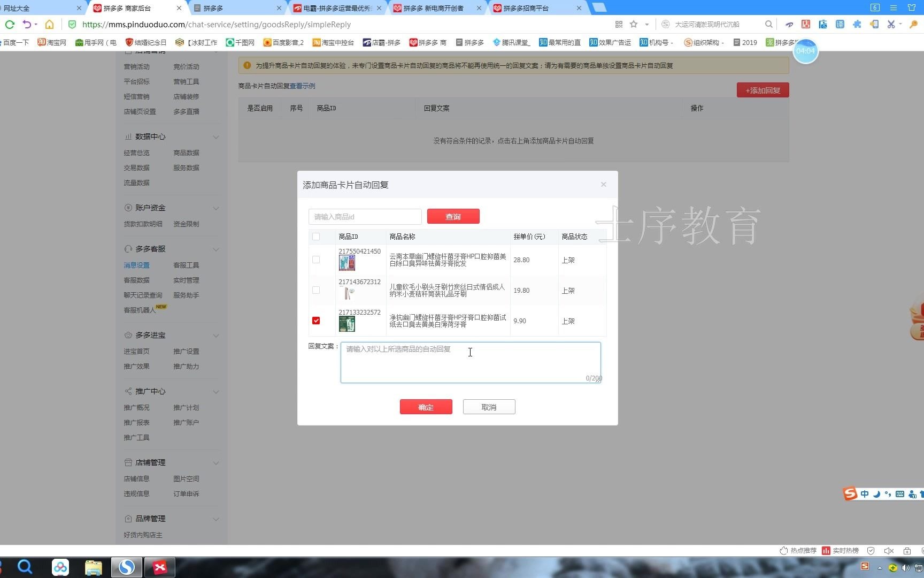Collapse the 数据中心 section chevron
The height and width of the screenshot is (578, 924).
click(216, 137)
